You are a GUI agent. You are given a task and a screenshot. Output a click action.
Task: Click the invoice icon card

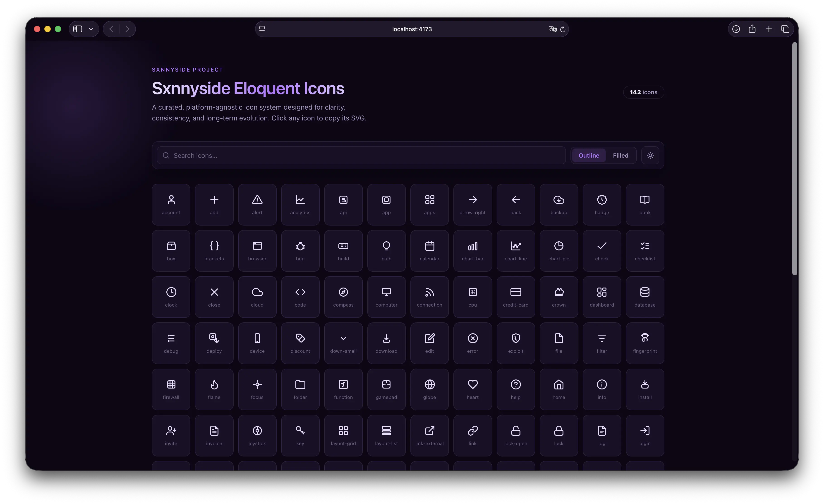tap(214, 435)
